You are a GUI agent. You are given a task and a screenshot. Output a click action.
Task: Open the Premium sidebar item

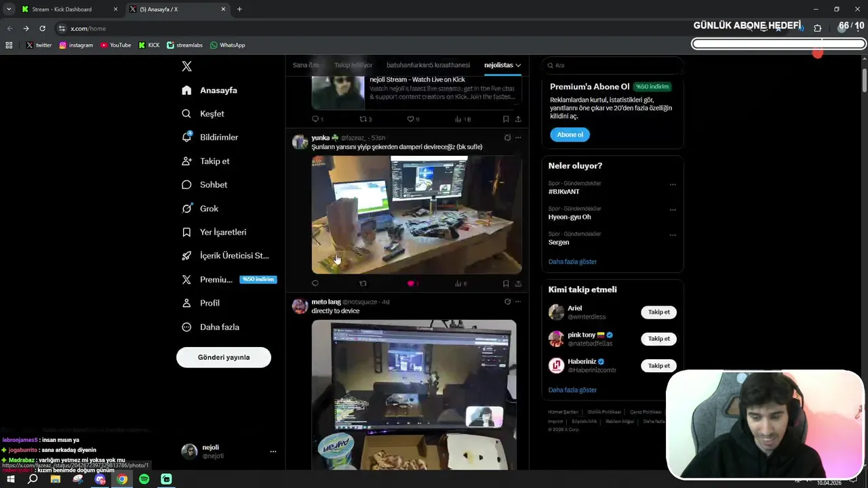[x=229, y=279]
